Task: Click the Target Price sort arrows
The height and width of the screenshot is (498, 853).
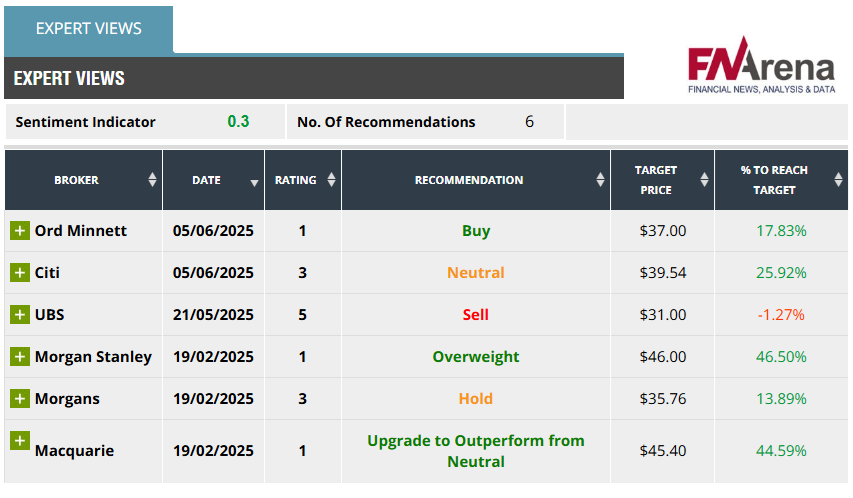Action: coord(704,180)
